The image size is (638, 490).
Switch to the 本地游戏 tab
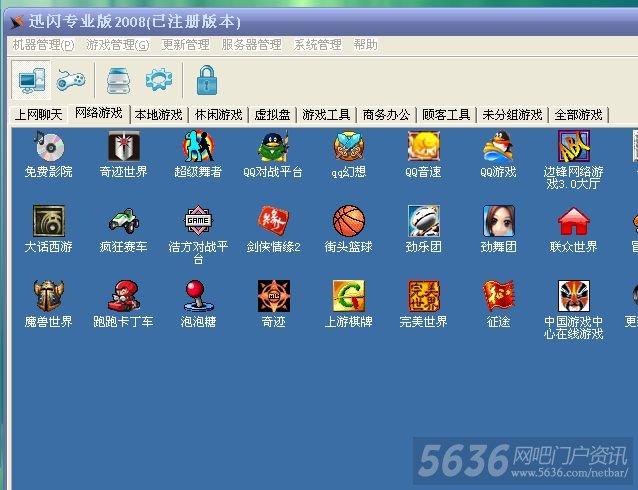pos(159,115)
